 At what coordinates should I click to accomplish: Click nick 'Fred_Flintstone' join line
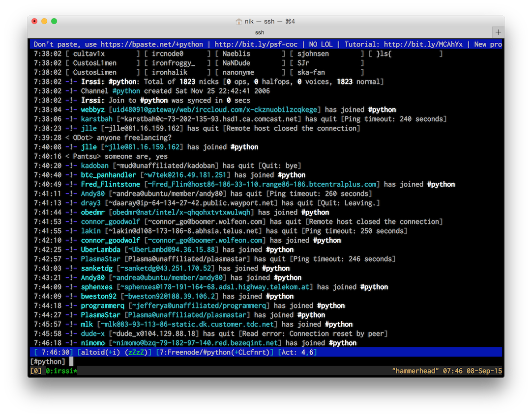(x=110, y=184)
